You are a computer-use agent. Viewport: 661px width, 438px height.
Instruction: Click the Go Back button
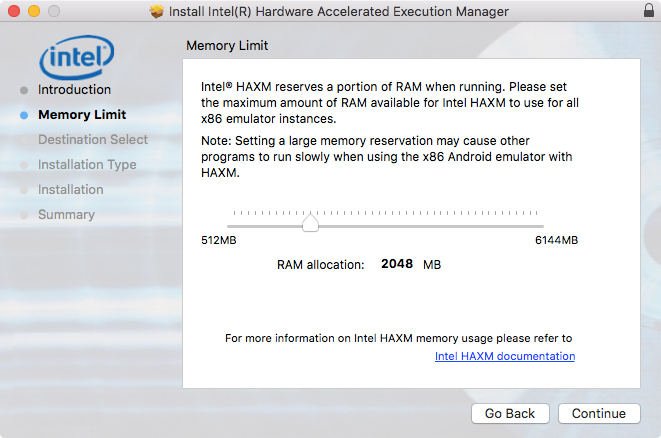coord(510,414)
